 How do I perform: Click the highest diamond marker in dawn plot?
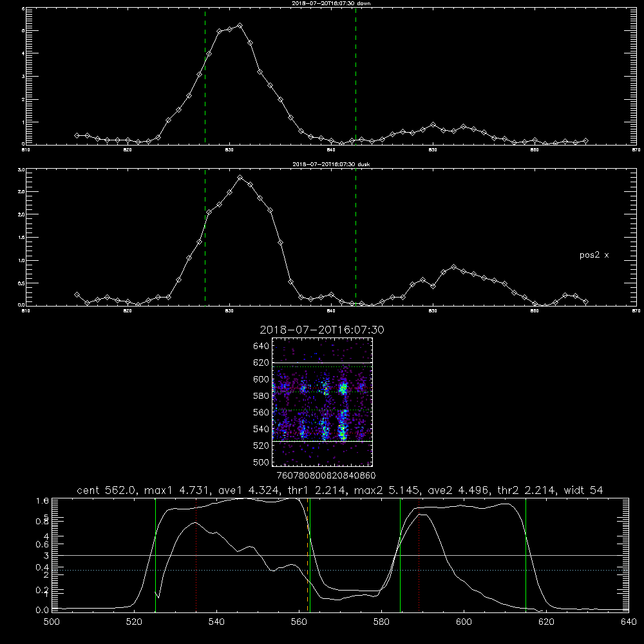point(240,26)
